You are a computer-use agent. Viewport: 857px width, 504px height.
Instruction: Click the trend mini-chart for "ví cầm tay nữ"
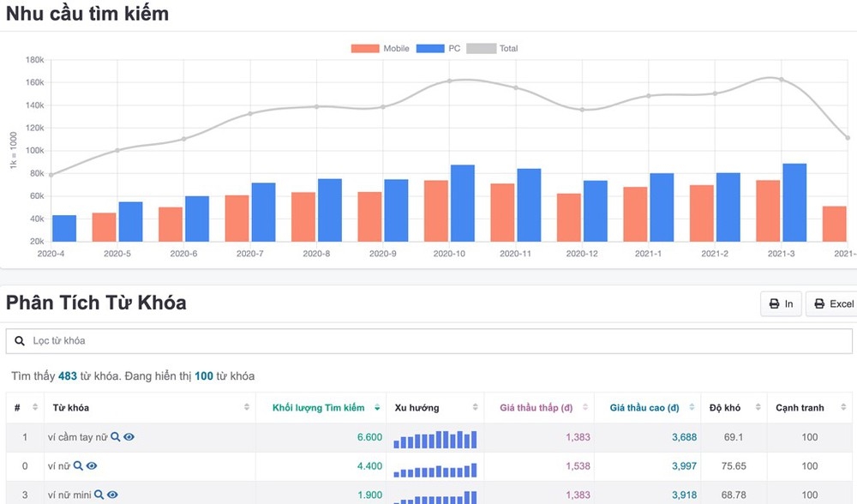(x=434, y=437)
